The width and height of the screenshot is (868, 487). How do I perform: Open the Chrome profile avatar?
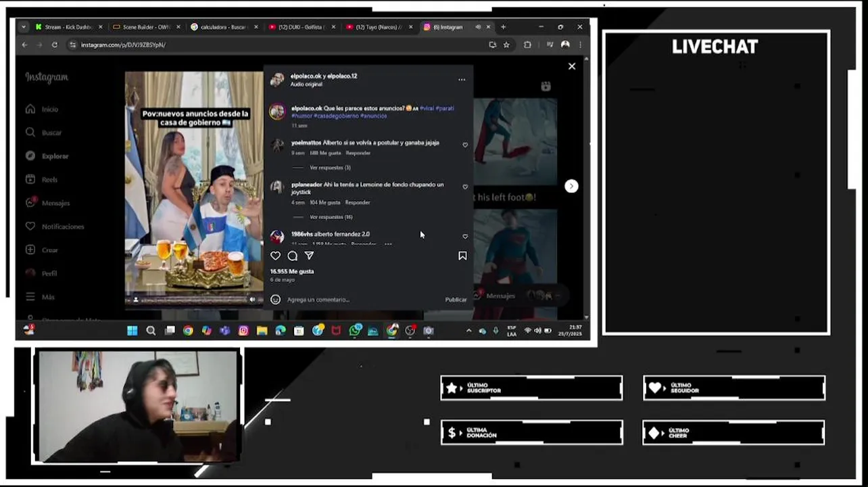click(x=565, y=45)
